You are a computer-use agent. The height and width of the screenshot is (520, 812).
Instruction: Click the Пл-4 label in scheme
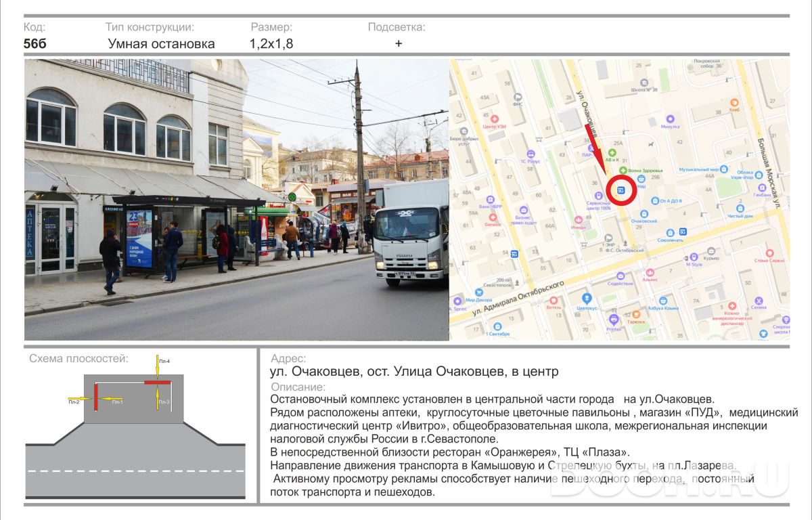[164, 362]
